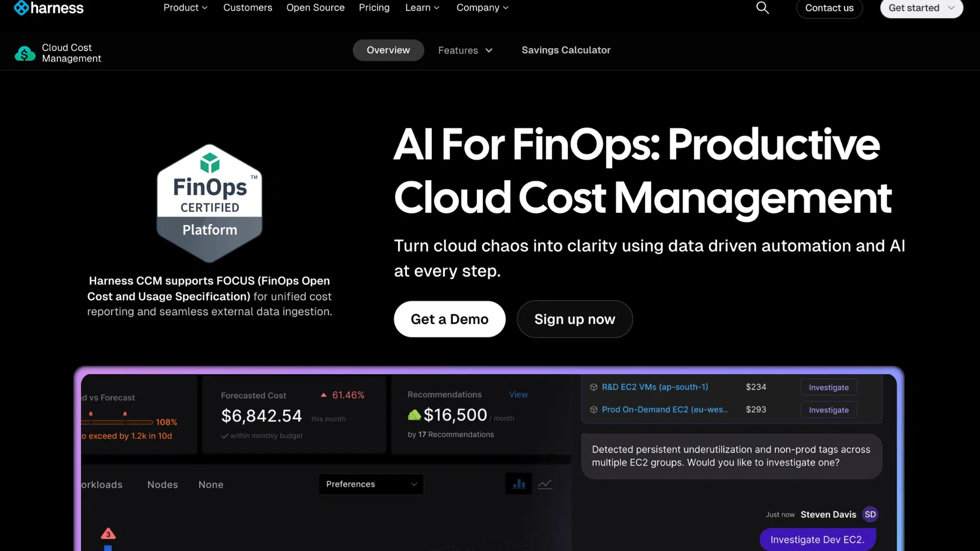Switch to the Savings Calculator tab
980x551 pixels.
(x=566, y=50)
